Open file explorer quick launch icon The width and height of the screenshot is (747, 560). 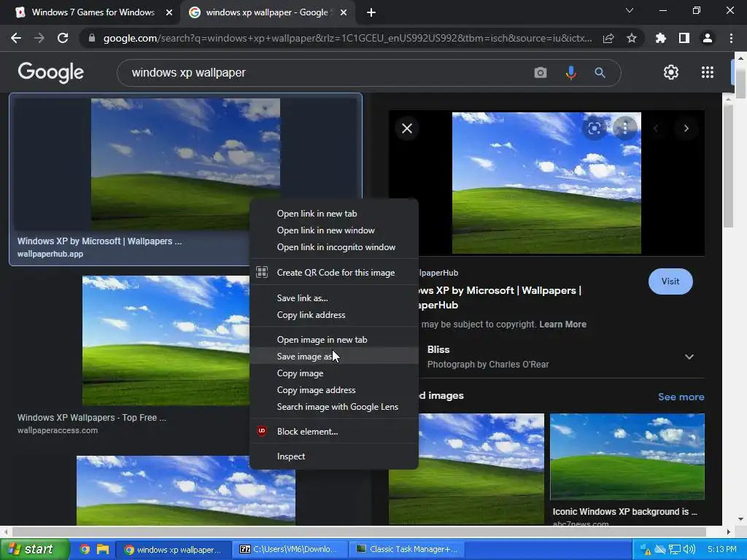102,549
